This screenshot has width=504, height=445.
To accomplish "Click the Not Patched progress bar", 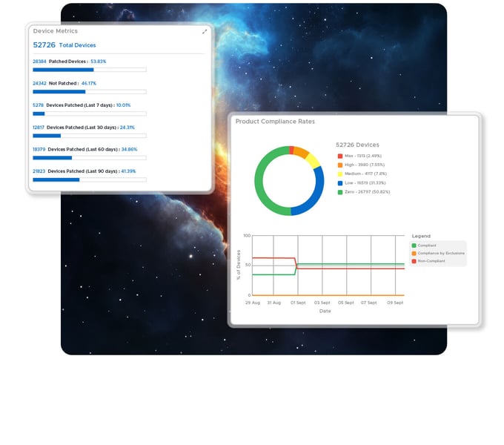I will [x=90, y=92].
